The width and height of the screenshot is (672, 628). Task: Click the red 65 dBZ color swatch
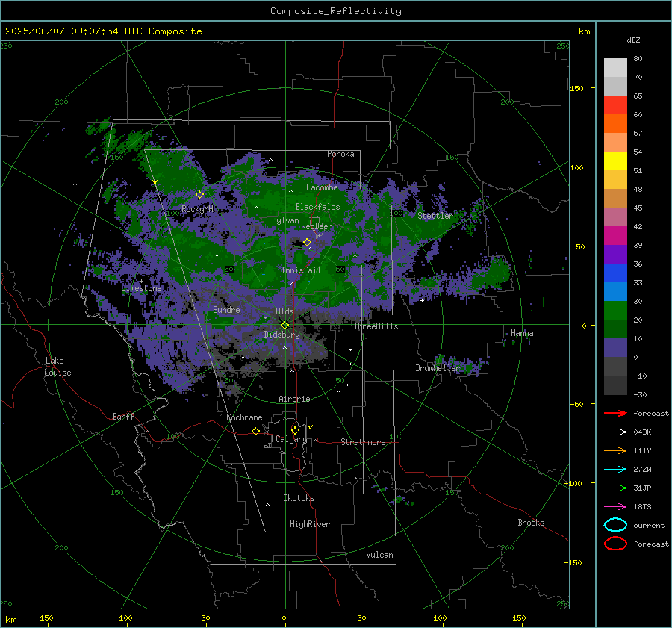615,105
